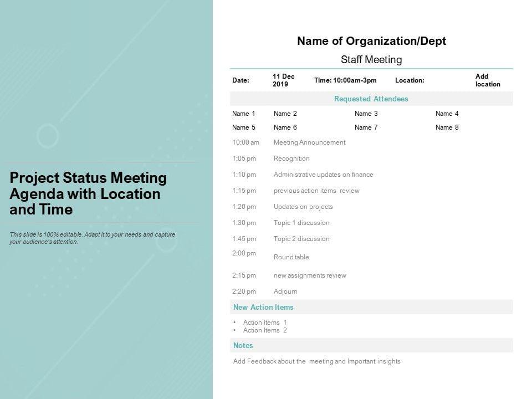
Task: Select bullet 'Action Items 1'
Action: (x=265, y=323)
